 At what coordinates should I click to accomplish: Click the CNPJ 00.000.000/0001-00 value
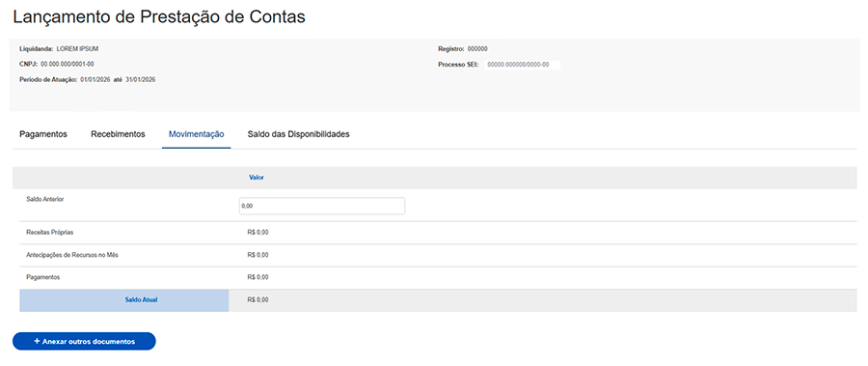tap(67, 65)
